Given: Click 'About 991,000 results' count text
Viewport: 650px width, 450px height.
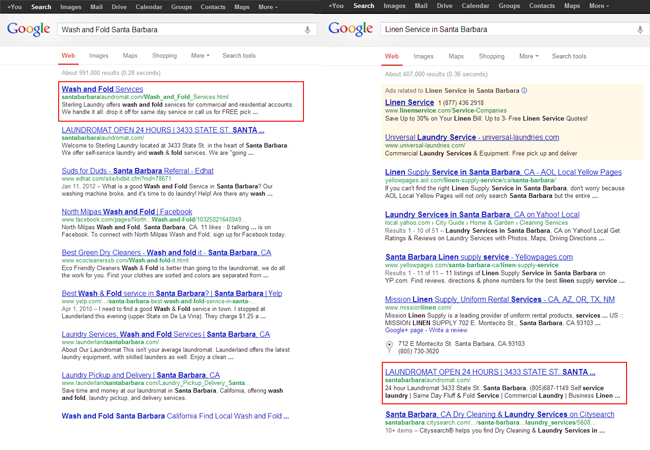Looking at the screenshot, I should (x=111, y=73).
